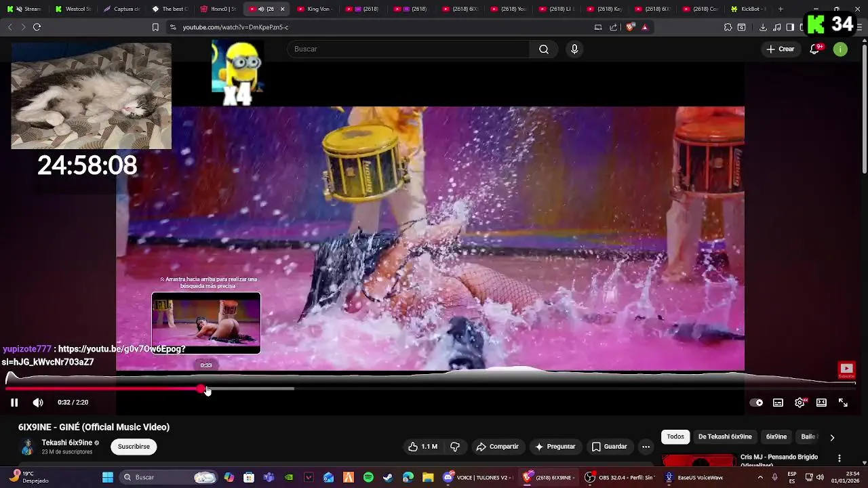The image size is (868, 488).
Task: Toggle the autoplay switch
Action: tap(756, 403)
